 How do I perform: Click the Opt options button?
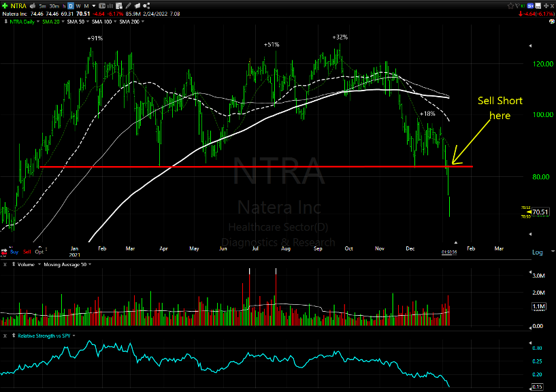click(39, 252)
